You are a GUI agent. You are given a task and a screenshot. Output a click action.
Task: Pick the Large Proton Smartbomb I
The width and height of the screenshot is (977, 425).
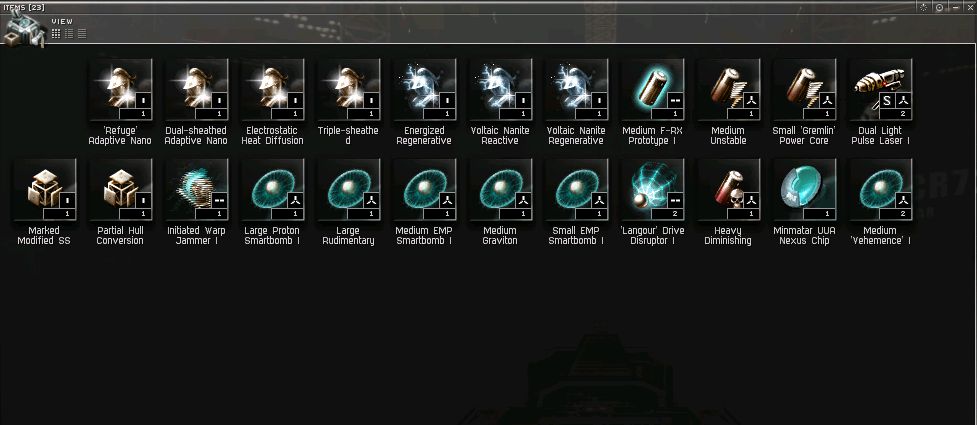tap(272, 189)
